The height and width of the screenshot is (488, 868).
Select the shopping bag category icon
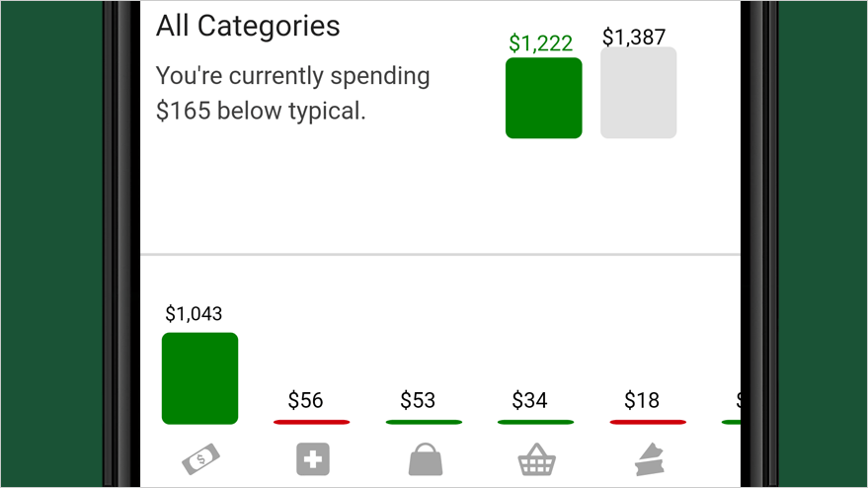point(426,459)
